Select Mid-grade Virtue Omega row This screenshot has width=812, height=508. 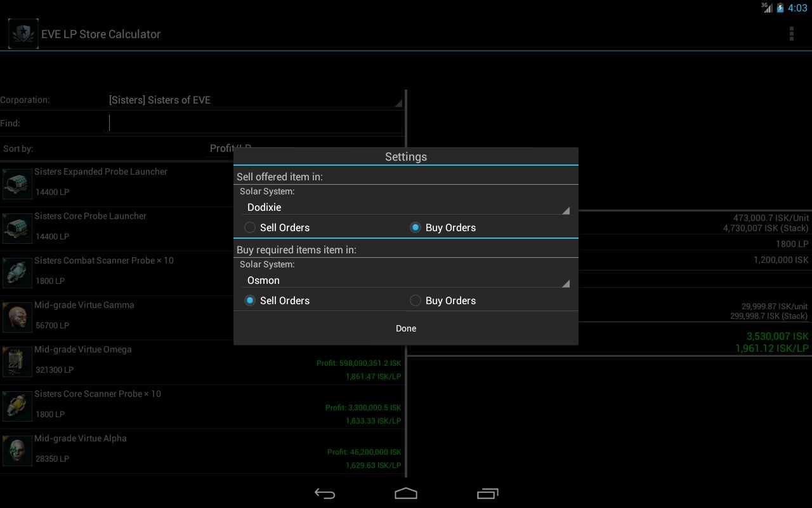pos(202,363)
